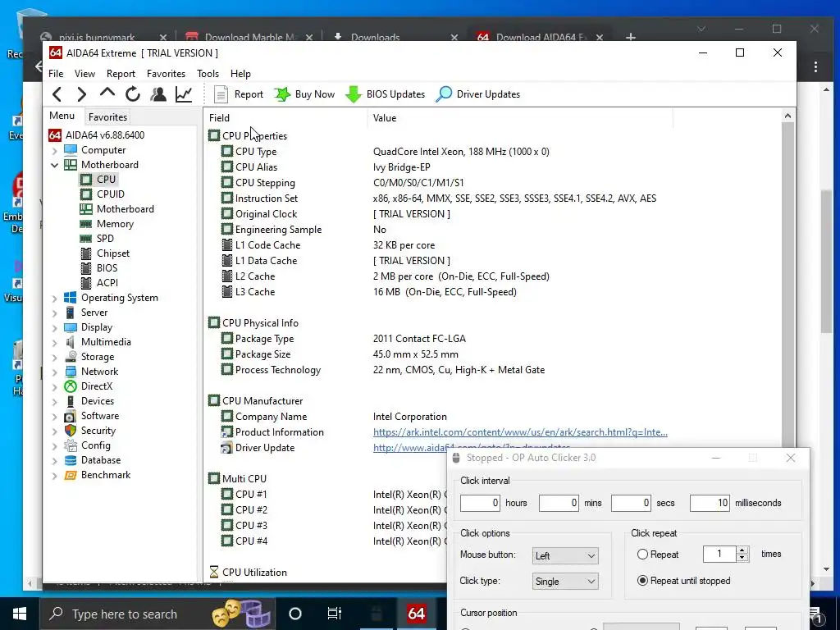
Task: Expand the Display tree node
Action: [x=55, y=328]
